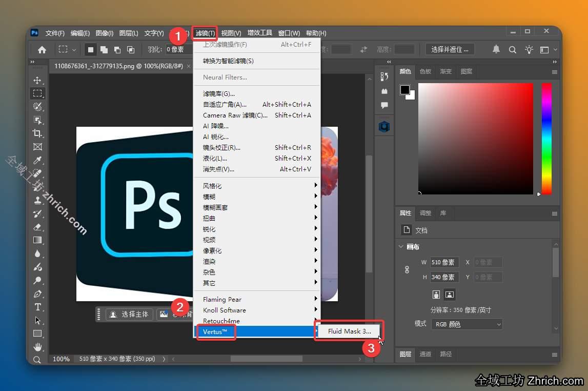
Task: Choose New selection mode
Action: tap(90, 50)
